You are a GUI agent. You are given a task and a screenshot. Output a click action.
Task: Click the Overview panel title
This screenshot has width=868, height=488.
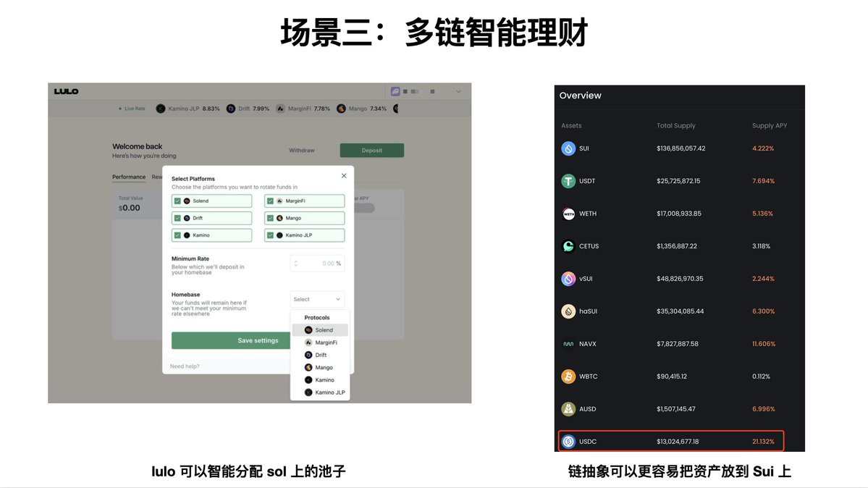pos(580,96)
